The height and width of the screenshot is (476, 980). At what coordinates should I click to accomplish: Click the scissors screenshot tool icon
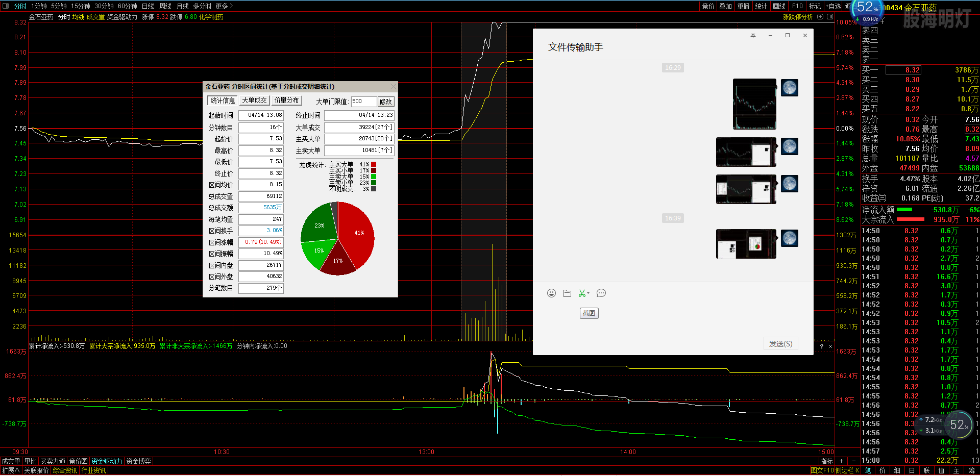(581, 293)
